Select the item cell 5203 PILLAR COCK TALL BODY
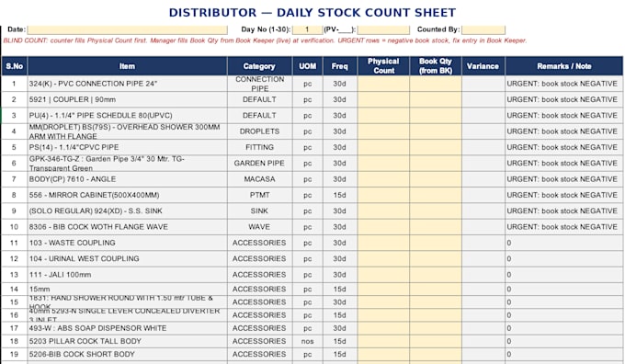 [128, 341]
